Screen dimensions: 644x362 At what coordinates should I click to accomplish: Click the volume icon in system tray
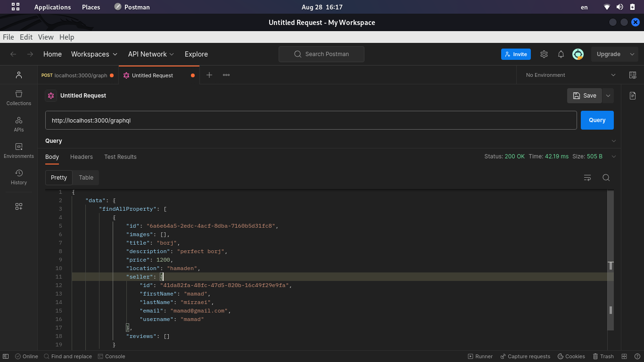pyautogui.click(x=619, y=7)
